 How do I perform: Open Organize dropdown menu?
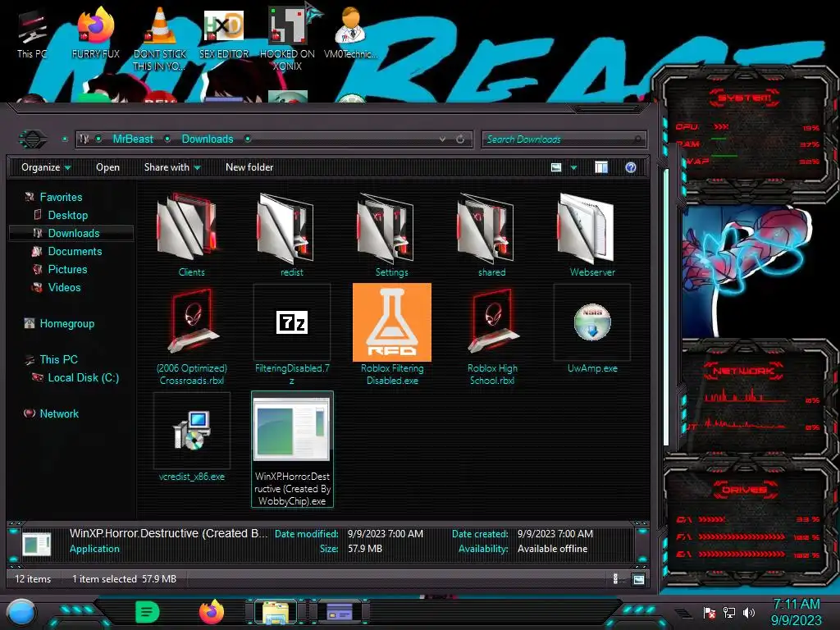click(x=46, y=167)
